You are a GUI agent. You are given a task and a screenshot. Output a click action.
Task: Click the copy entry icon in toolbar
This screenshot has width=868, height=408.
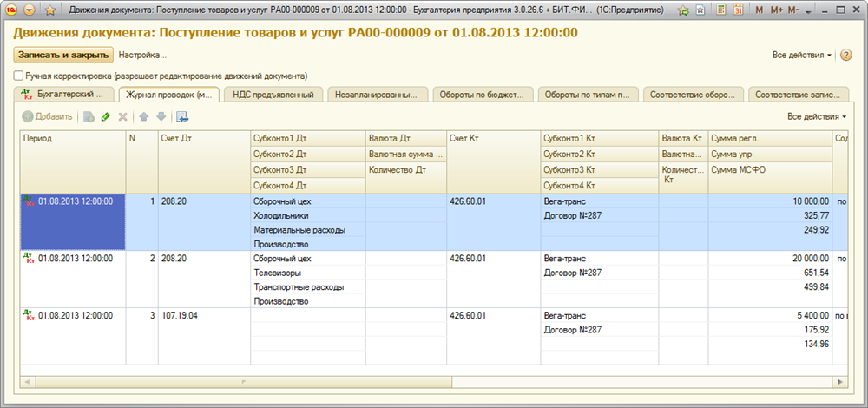tap(89, 116)
